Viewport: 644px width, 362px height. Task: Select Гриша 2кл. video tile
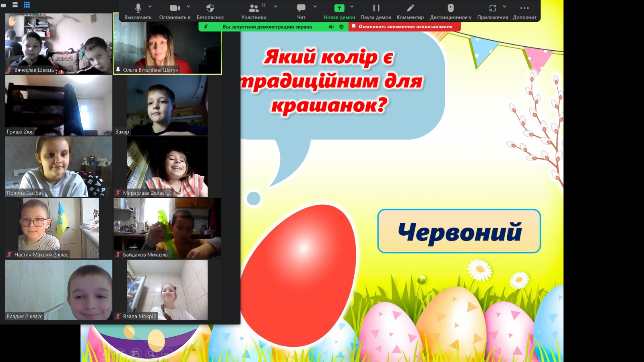tap(58, 105)
